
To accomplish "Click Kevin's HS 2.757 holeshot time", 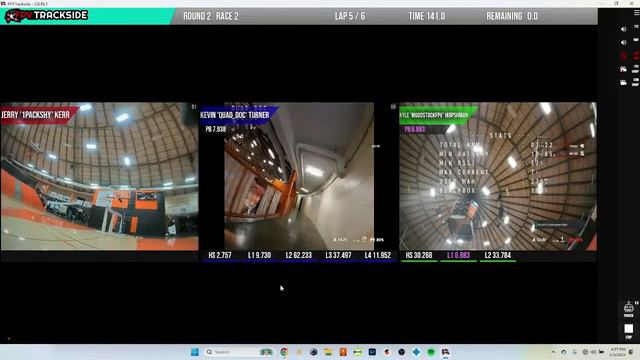I will point(220,256).
